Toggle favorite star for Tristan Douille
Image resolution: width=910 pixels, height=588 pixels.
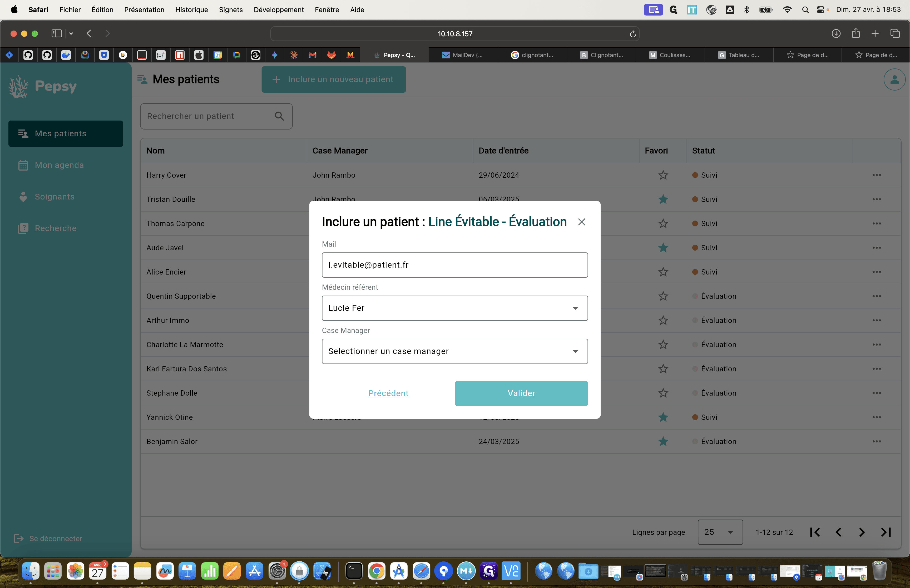[x=663, y=199]
